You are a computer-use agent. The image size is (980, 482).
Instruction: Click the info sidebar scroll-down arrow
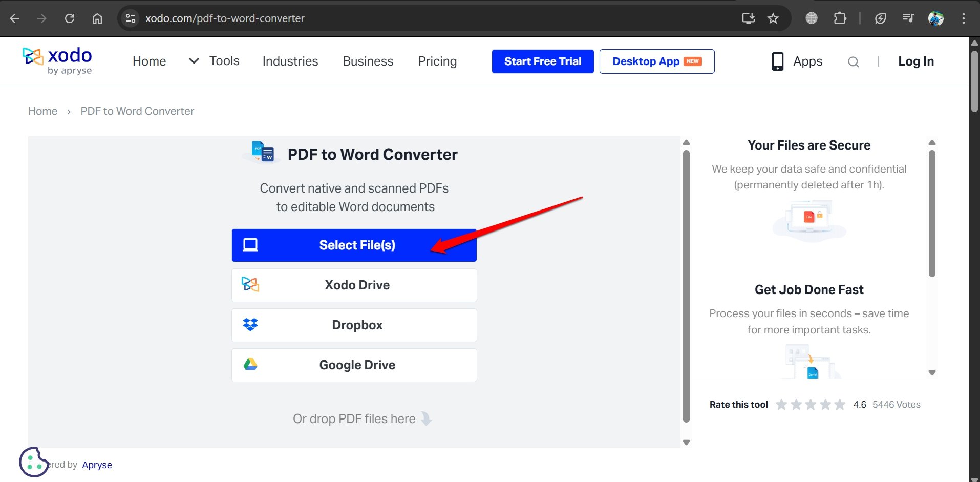(932, 373)
